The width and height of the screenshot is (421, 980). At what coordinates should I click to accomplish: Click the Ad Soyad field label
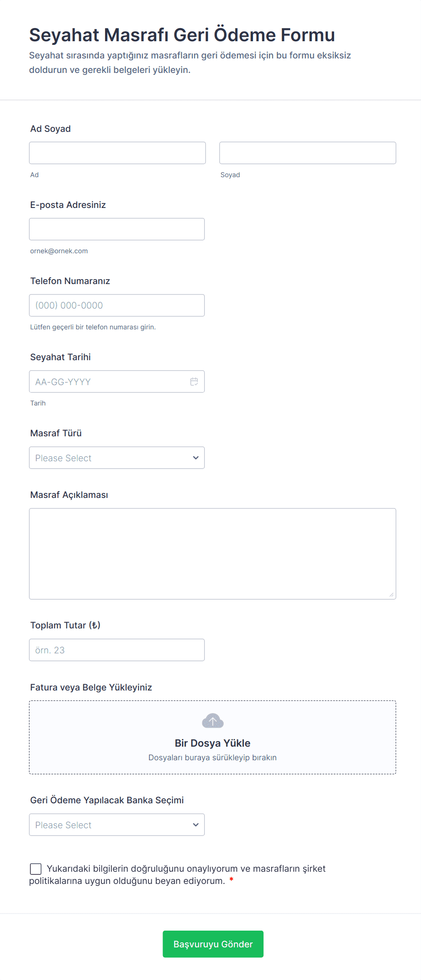click(x=51, y=129)
